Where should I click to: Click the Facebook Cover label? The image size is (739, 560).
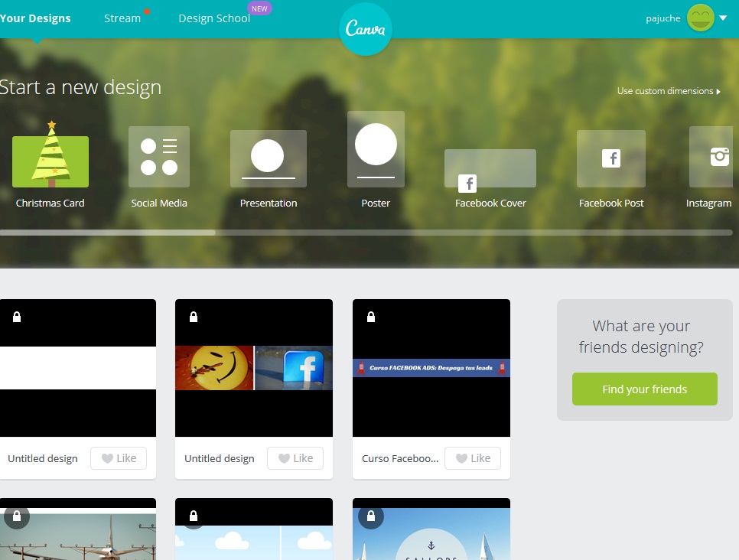click(490, 203)
